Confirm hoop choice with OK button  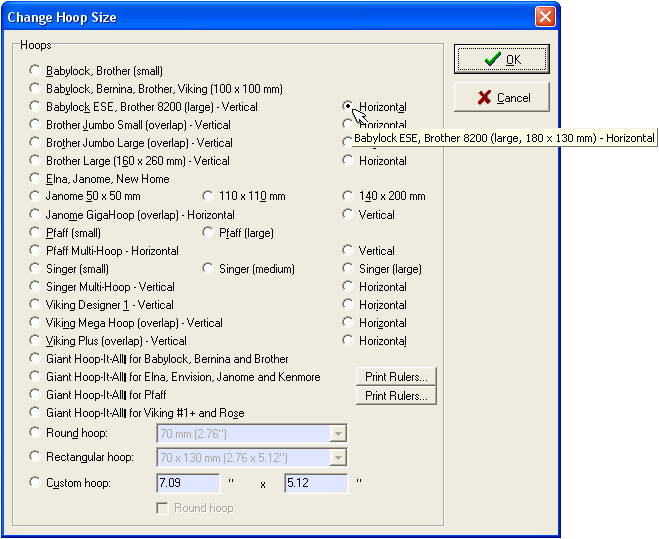[x=501, y=59]
